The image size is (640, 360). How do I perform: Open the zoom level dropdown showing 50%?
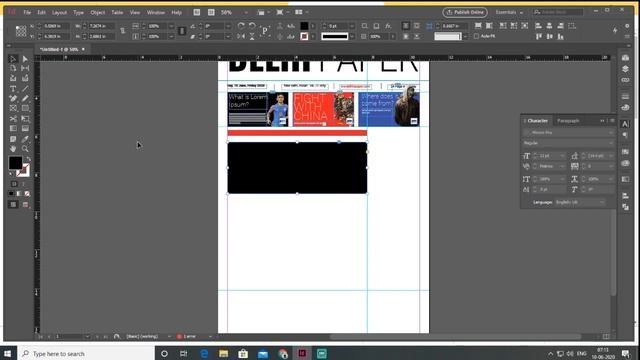coord(246,12)
